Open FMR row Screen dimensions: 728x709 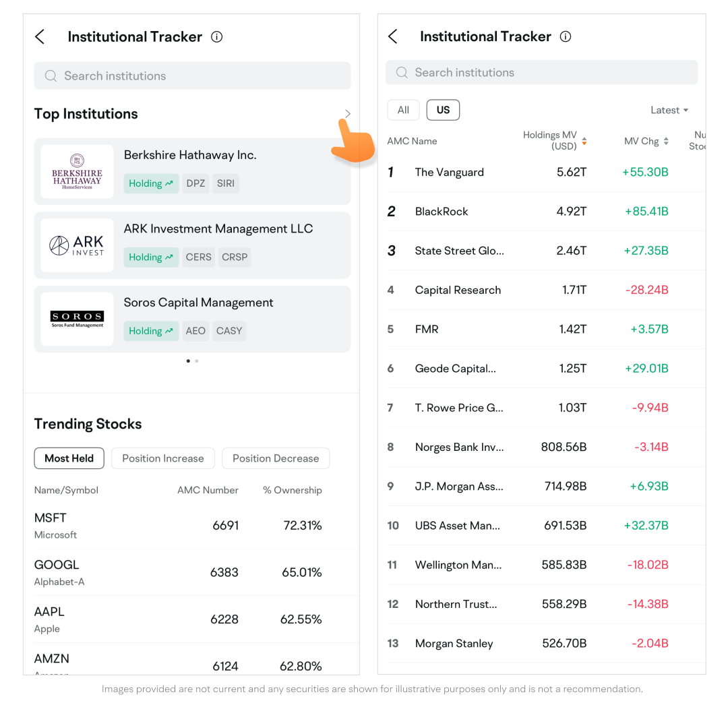tap(547, 329)
